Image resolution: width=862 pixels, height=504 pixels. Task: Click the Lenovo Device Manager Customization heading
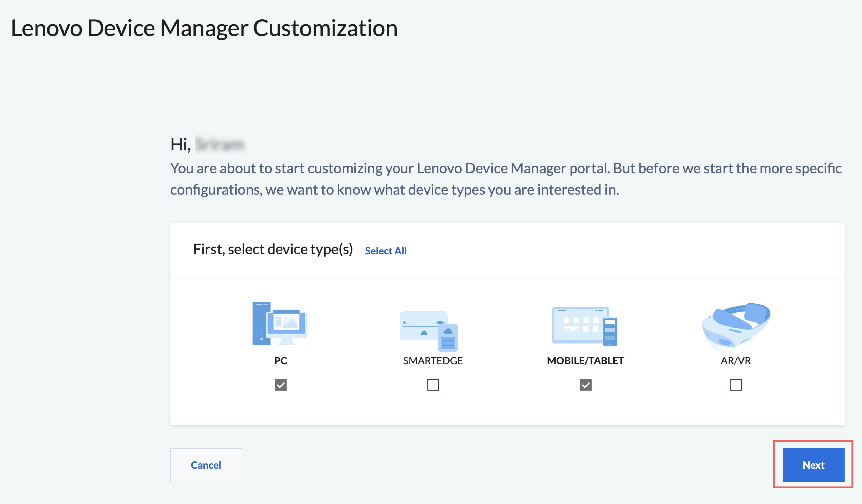point(204,28)
